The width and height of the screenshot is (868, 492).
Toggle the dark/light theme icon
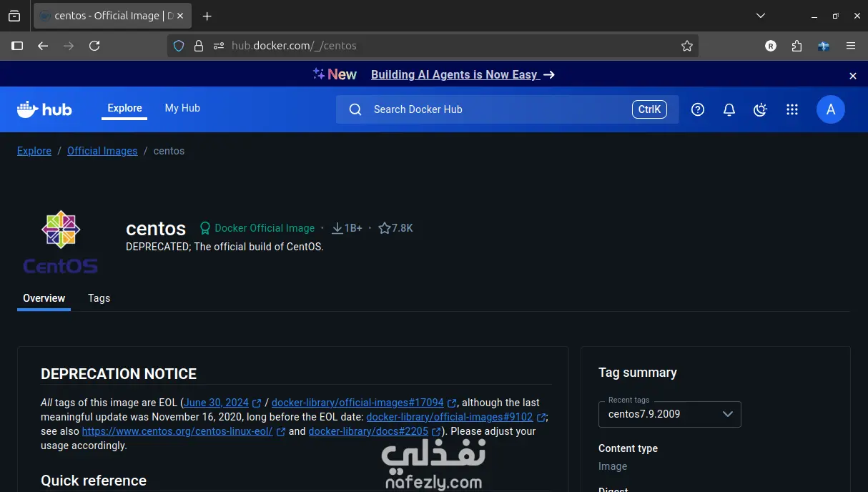[761, 109]
